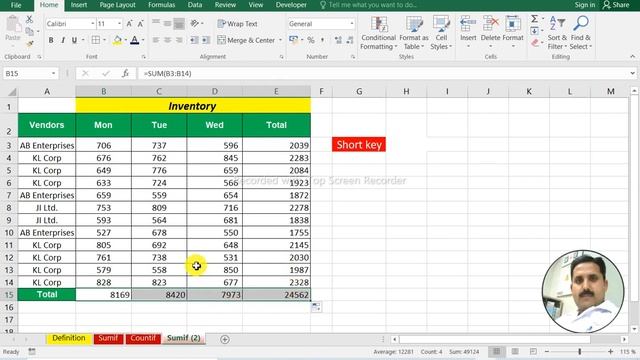Click the AutoSum sigma icon
Image resolution: width=640 pixels, height=360 pixels.
coord(534,19)
